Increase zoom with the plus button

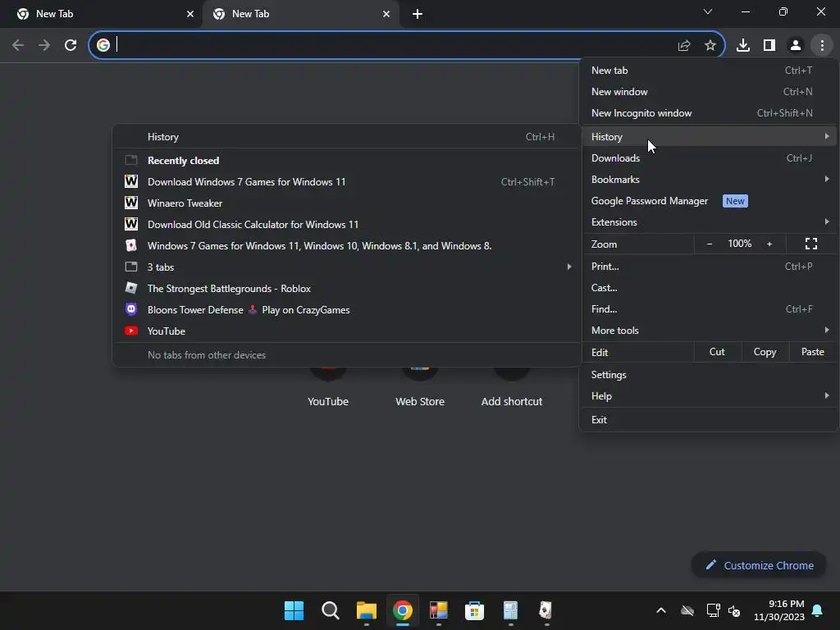point(769,244)
